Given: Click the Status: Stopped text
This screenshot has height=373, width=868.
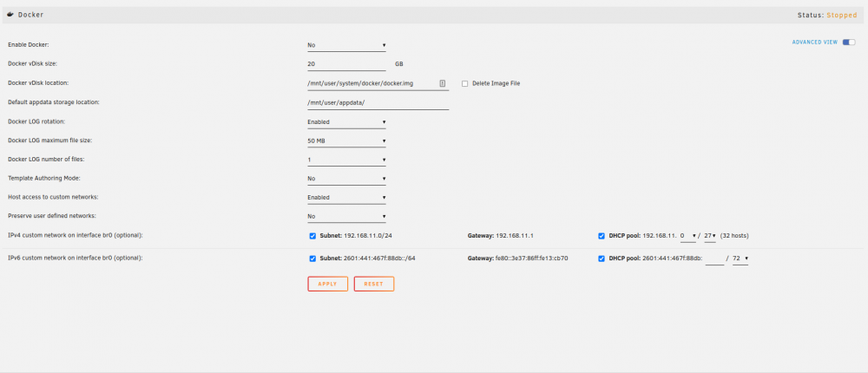Looking at the screenshot, I should 827,15.
